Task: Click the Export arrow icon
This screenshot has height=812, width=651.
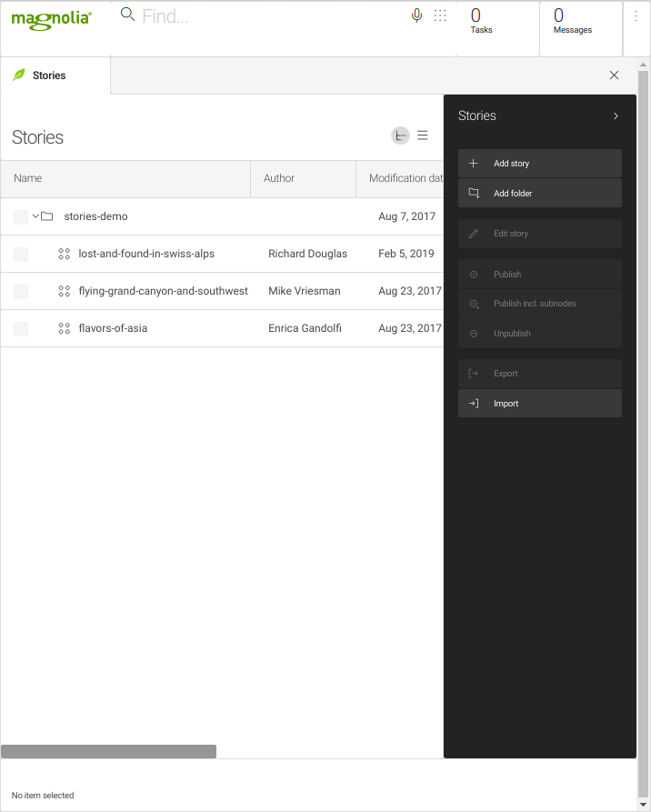Action: point(474,374)
